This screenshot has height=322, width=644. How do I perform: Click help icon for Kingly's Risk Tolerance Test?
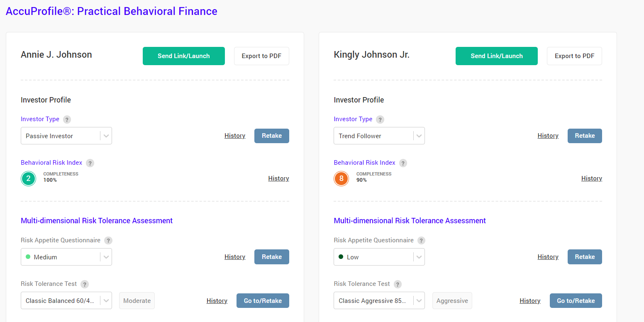tap(398, 284)
